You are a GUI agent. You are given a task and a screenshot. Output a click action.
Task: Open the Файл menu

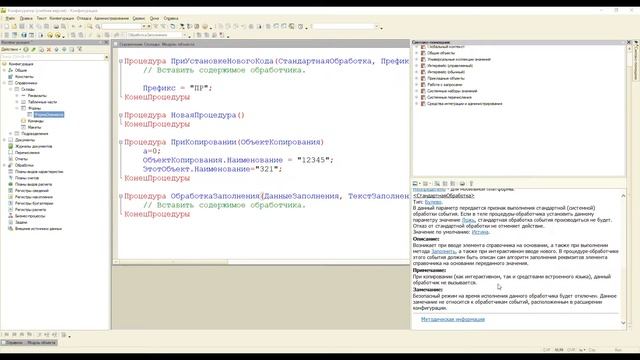(x=10, y=18)
